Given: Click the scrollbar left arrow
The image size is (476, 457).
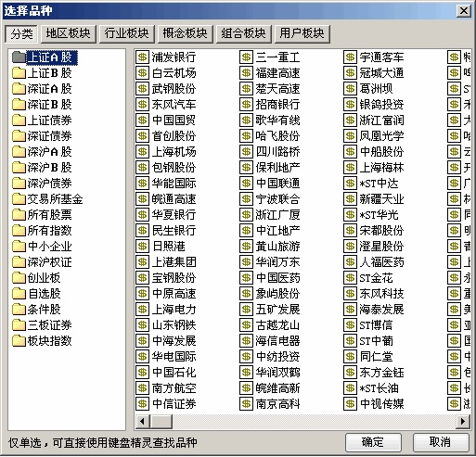Looking at the screenshot, I should point(142,421).
